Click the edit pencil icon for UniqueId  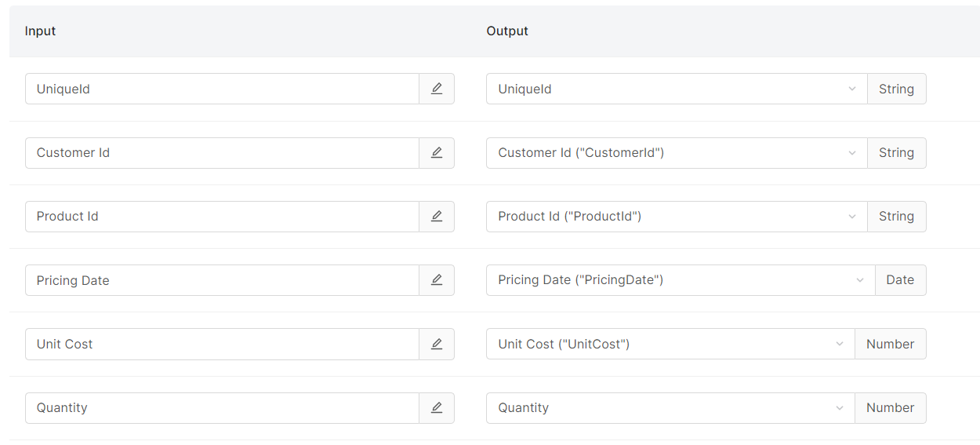(437, 89)
